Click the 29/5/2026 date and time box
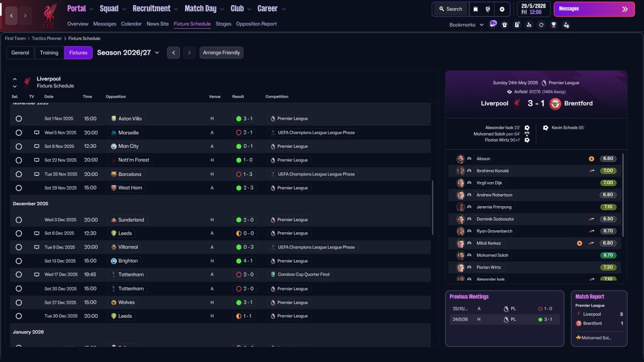This screenshot has height=362, width=644. coord(534,9)
